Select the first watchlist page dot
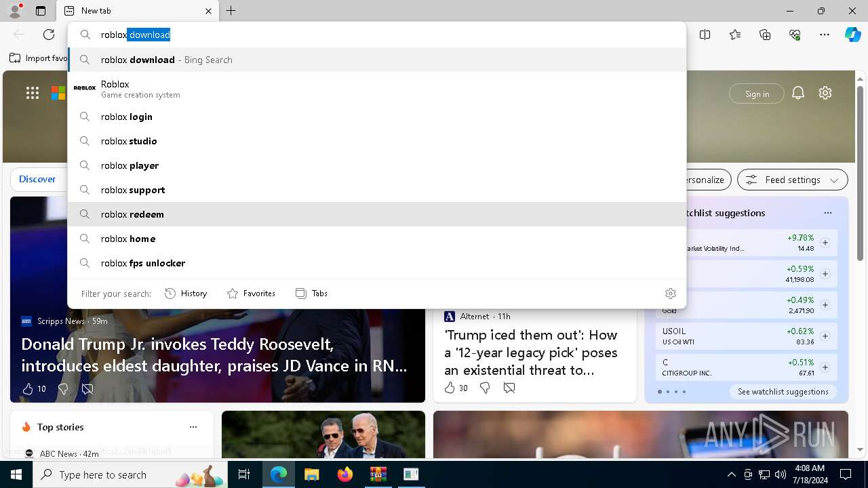 (x=659, y=392)
